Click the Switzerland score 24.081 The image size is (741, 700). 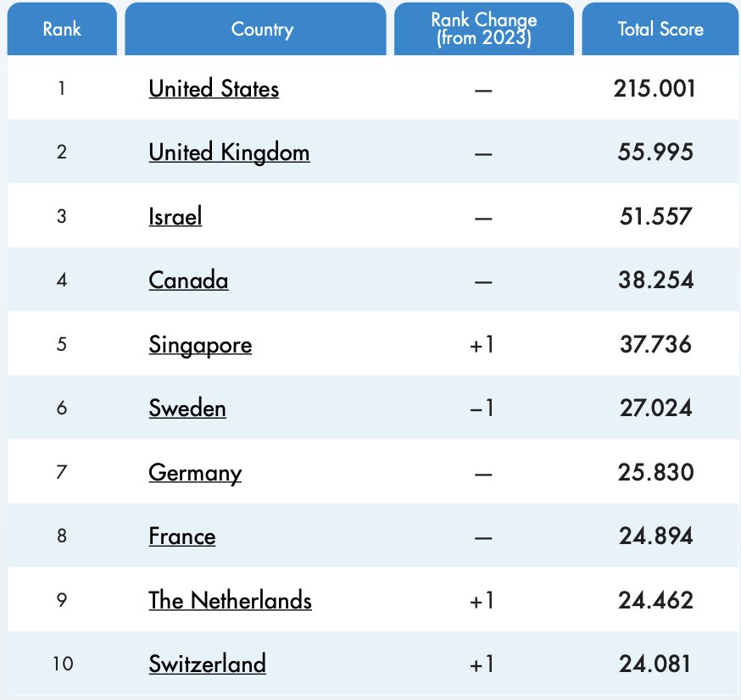655,664
